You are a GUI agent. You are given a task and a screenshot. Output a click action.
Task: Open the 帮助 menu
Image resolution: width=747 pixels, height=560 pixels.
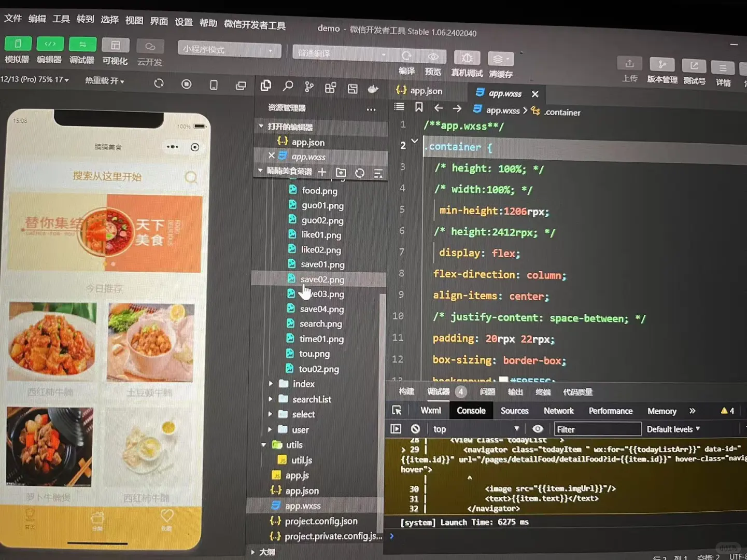tap(208, 23)
